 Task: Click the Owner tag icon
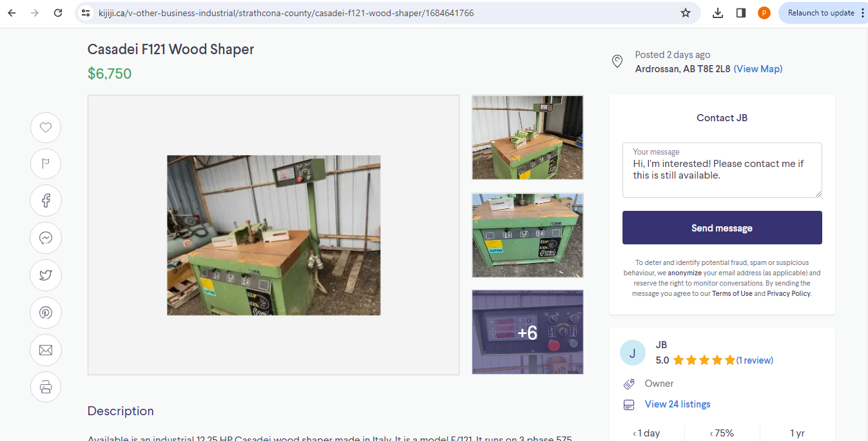[629, 384]
